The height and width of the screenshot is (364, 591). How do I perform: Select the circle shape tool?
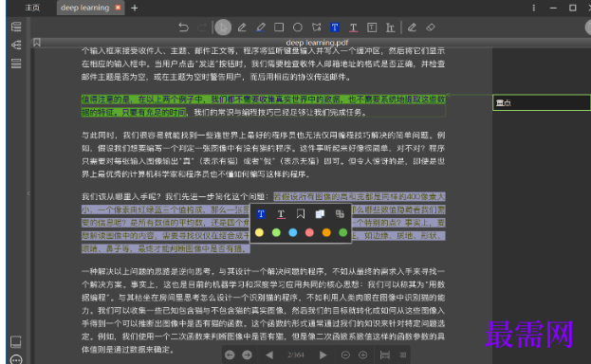(298, 27)
